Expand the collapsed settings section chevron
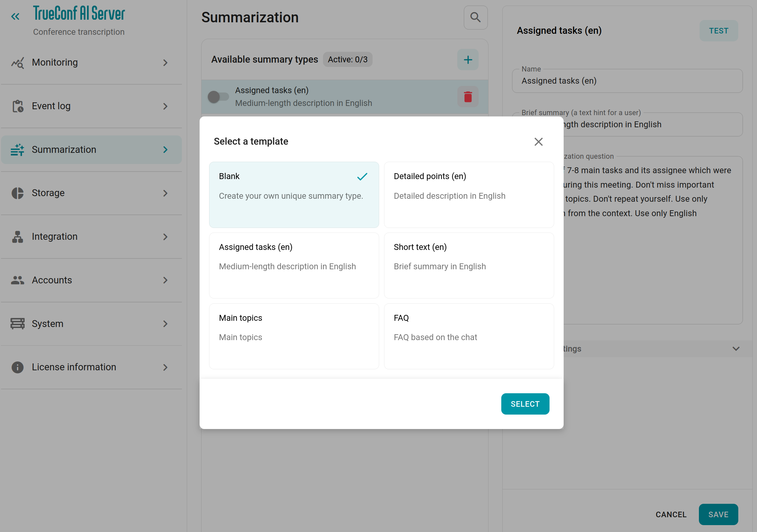 tap(736, 349)
